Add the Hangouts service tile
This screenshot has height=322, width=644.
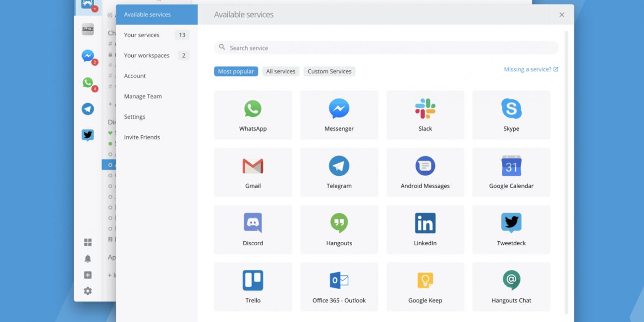[x=339, y=230]
